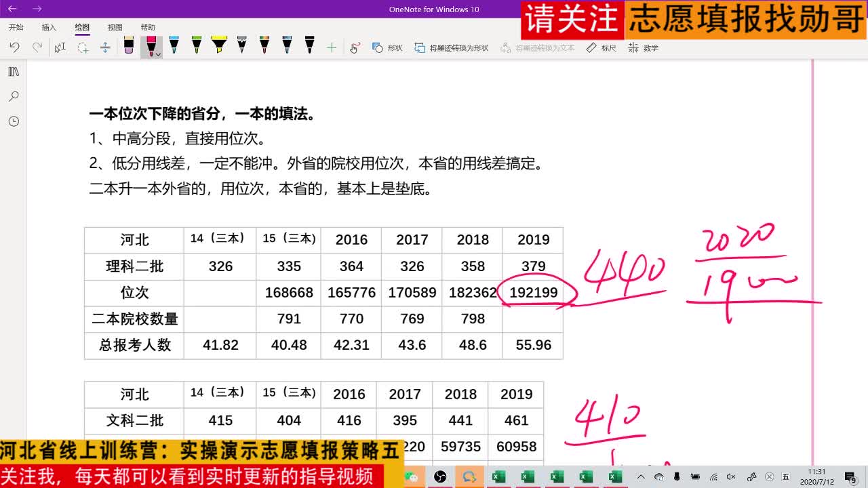Switch to the 开始 tab

(16, 27)
